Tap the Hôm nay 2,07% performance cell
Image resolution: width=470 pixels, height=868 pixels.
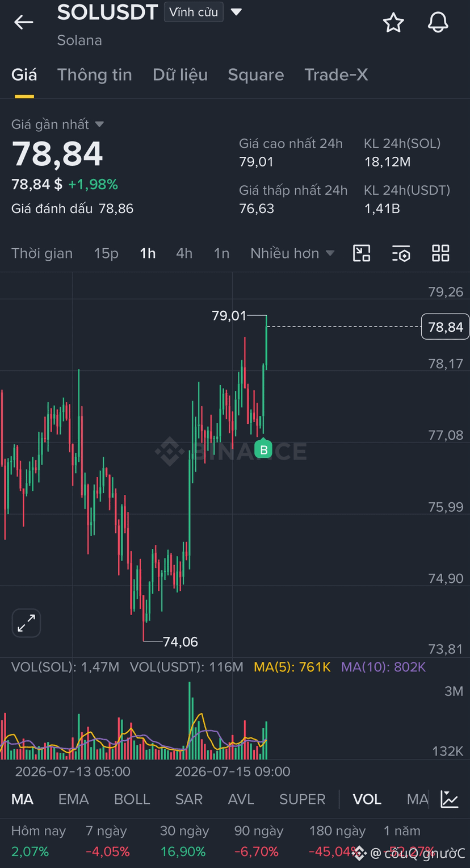point(39,841)
